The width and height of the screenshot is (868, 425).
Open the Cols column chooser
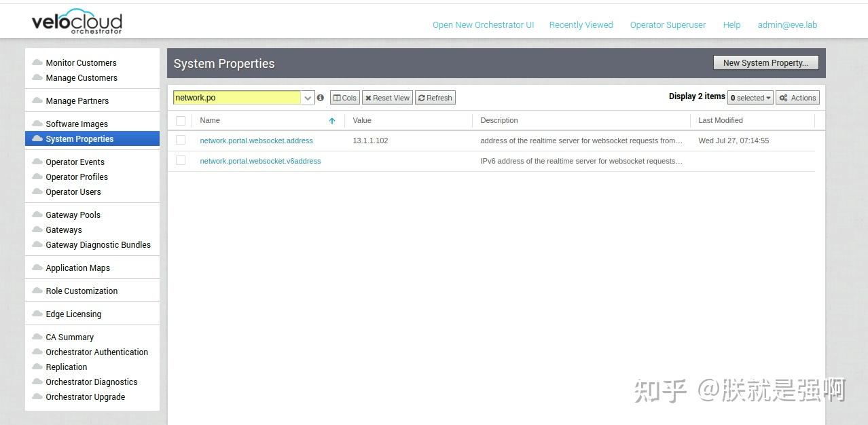(x=344, y=97)
